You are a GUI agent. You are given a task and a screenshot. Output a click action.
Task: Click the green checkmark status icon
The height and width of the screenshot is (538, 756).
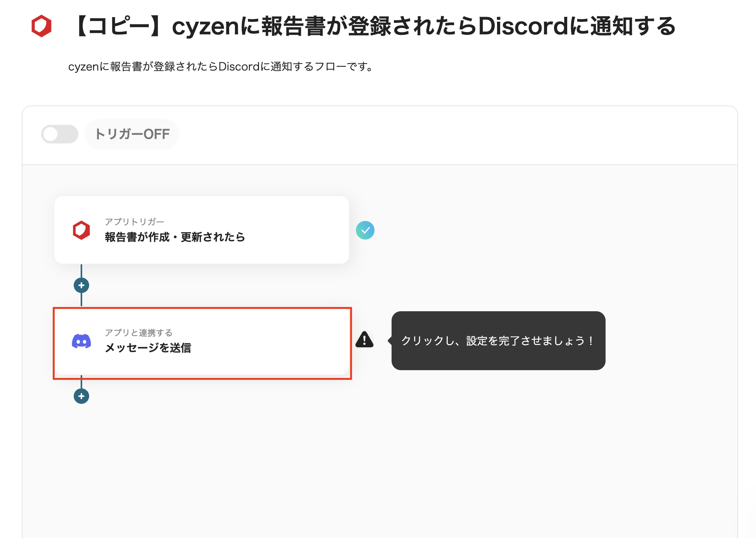tap(365, 230)
